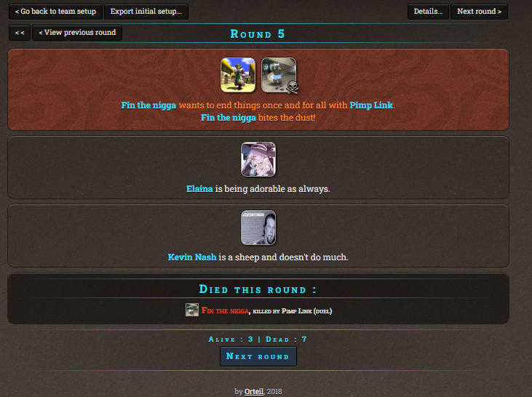The height and width of the screenshot is (397, 532).
Task: Click Elaina's highlighted name
Action: (x=199, y=189)
